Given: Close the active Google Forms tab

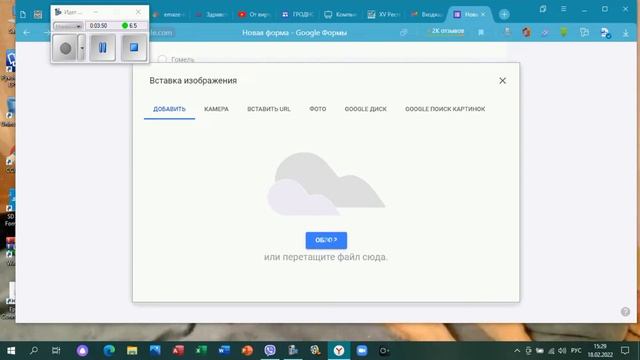Looking at the screenshot, I should 483,14.
